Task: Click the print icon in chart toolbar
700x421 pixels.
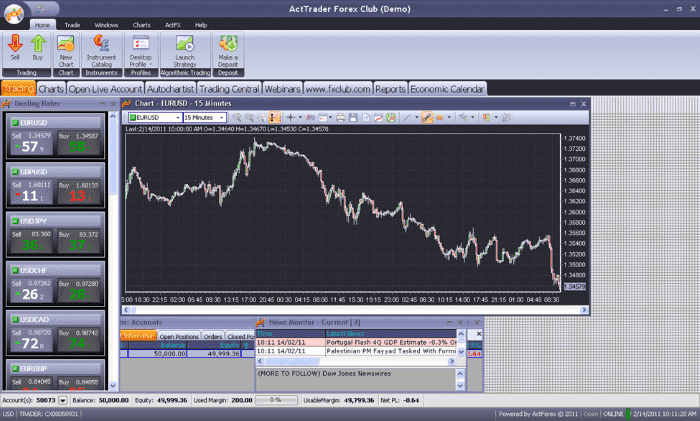Action: (x=340, y=118)
